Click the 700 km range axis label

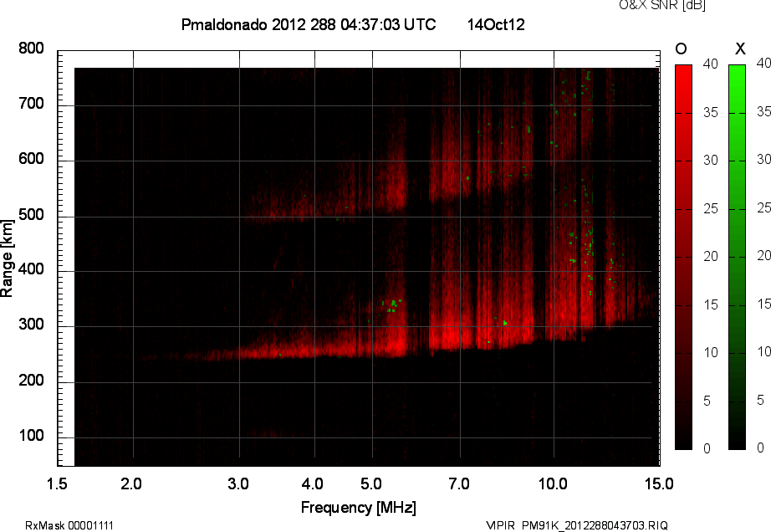point(31,104)
